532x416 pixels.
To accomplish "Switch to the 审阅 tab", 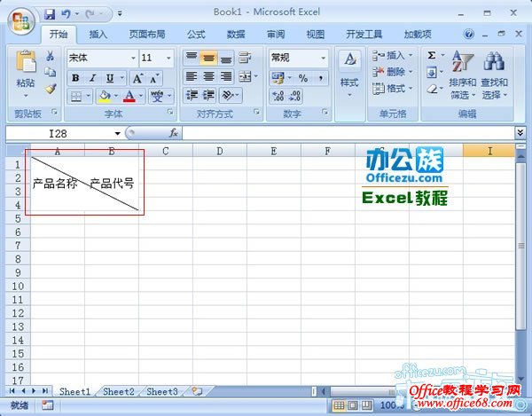I will (x=276, y=35).
